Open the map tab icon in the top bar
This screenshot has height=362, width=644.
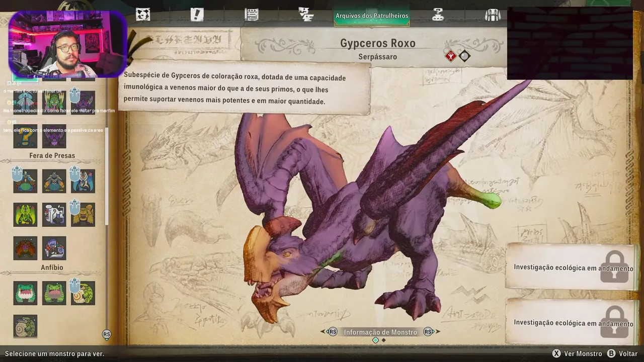pyautogui.click(x=143, y=15)
